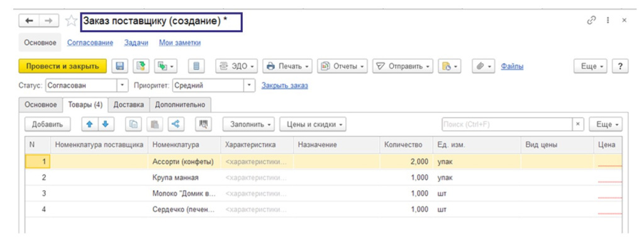The image size is (644, 245).
Task: Open the Дополнительно tab
Action: coord(180,105)
